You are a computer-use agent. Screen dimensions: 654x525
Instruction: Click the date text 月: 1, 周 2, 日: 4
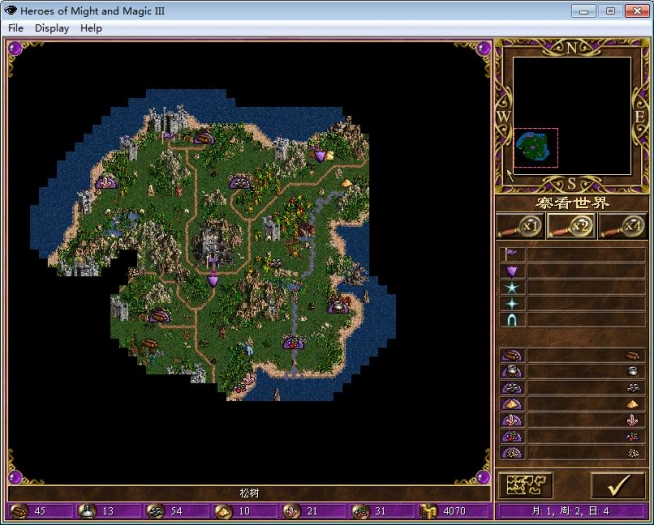(x=571, y=510)
